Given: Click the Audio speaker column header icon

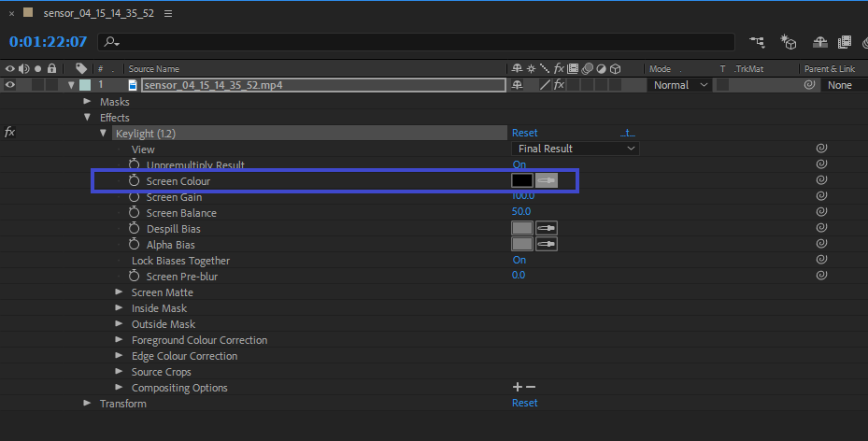Looking at the screenshot, I should (23, 68).
